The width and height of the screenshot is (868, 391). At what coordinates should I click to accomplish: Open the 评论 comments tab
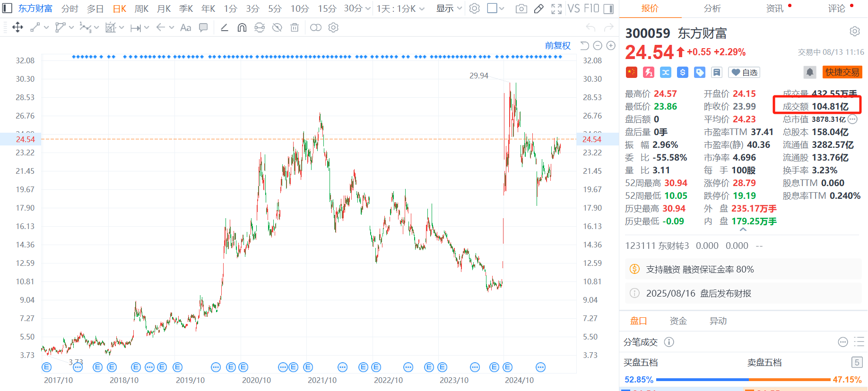837,8
